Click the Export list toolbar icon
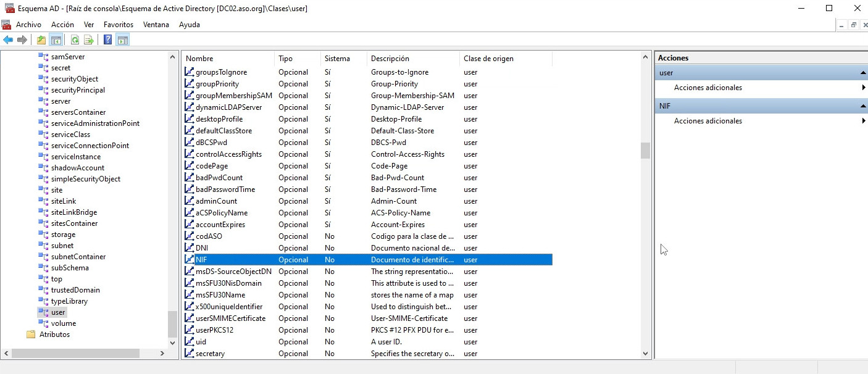The height and width of the screenshot is (374, 868). 89,40
